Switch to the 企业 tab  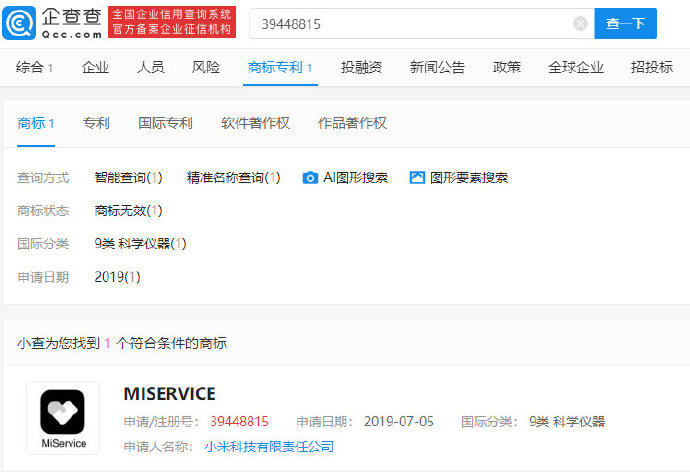point(95,67)
